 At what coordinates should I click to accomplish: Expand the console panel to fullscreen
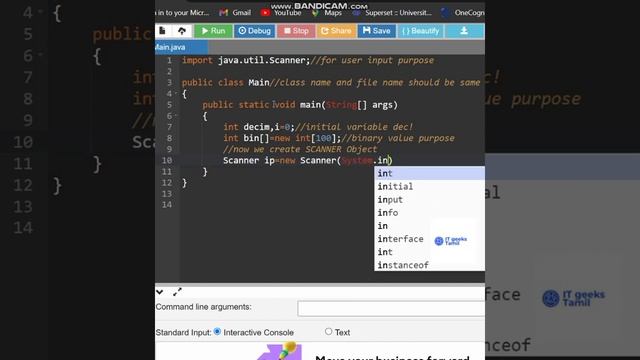point(177,292)
